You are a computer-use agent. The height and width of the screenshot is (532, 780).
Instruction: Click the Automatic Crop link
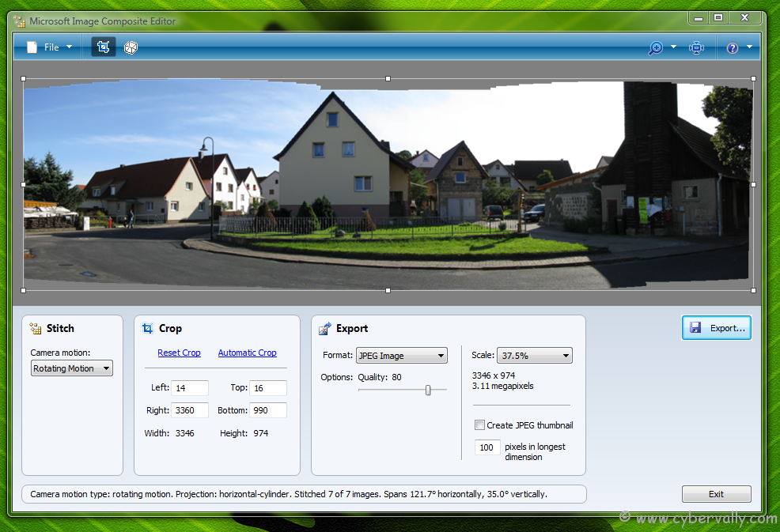(x=248, y=353)
